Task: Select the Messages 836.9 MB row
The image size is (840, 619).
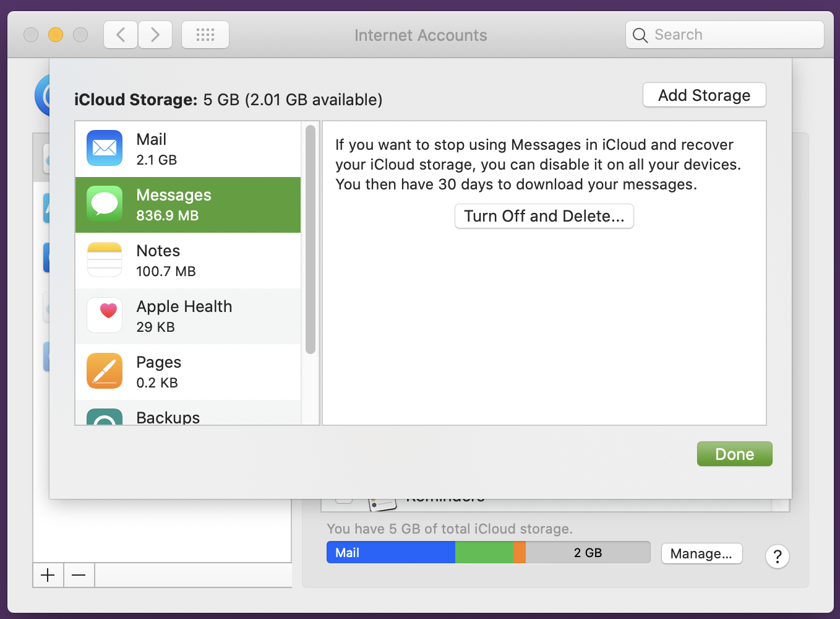Action: click(x=188, y=205)
